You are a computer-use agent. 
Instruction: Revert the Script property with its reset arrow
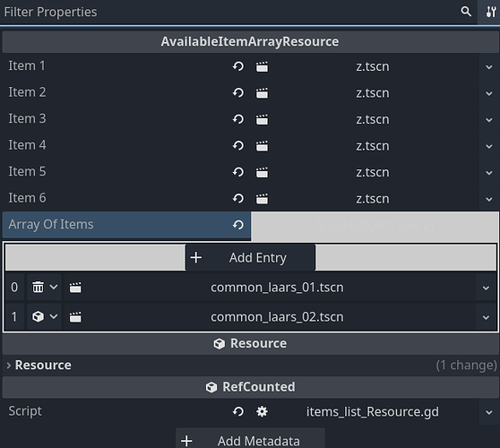tap(237, 411)
